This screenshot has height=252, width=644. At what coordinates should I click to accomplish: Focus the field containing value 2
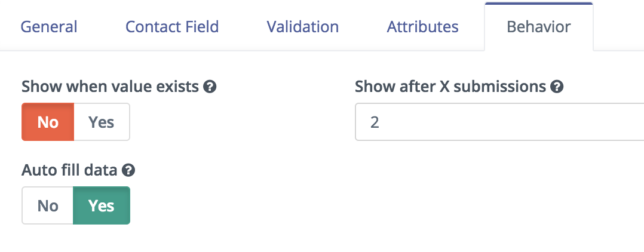(499, 122)
